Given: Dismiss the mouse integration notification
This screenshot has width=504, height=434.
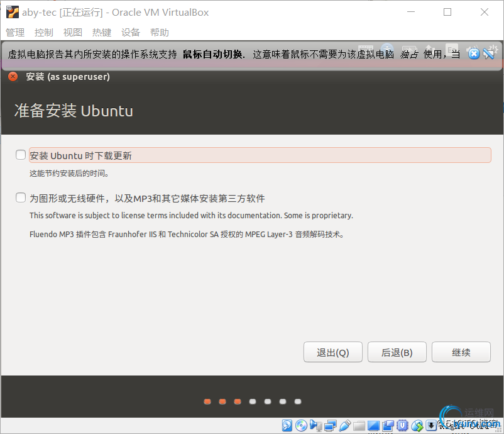Looking at the screenshot, I should (x=474, y=53).
